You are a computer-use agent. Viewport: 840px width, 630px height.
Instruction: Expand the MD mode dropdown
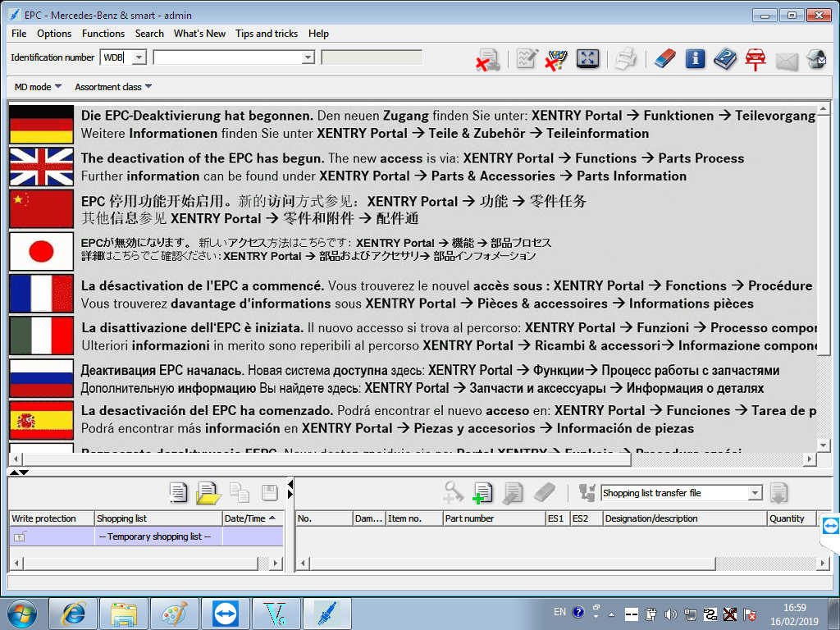coord(38,87)
